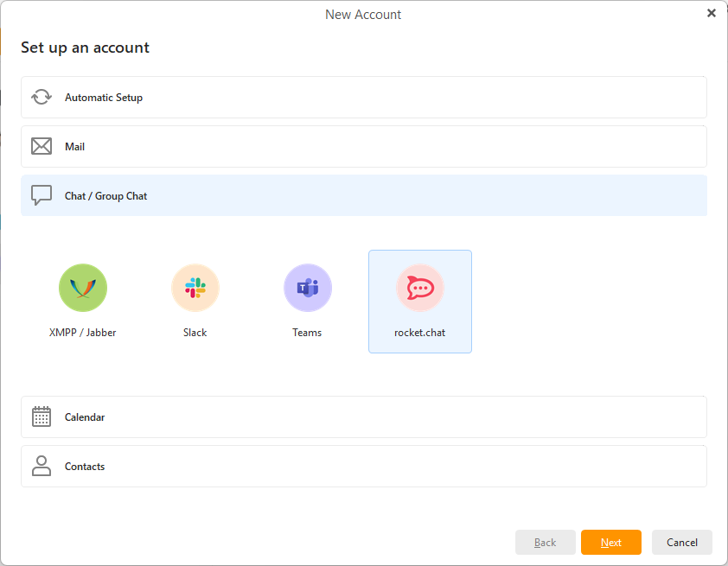Open the Calendar account section
The height and width of the screenshot is (566, 728).
(x=363, y=417)
